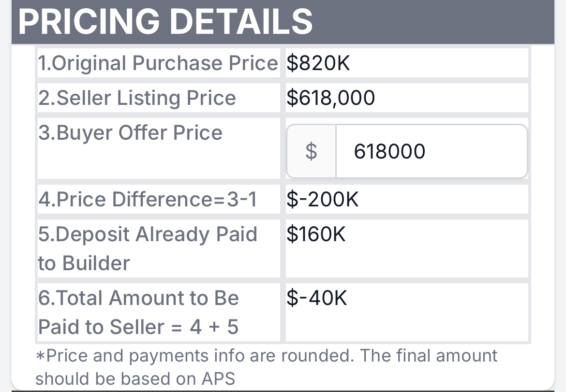Click the Price Difference=3-1 label

tap(148, 199)
